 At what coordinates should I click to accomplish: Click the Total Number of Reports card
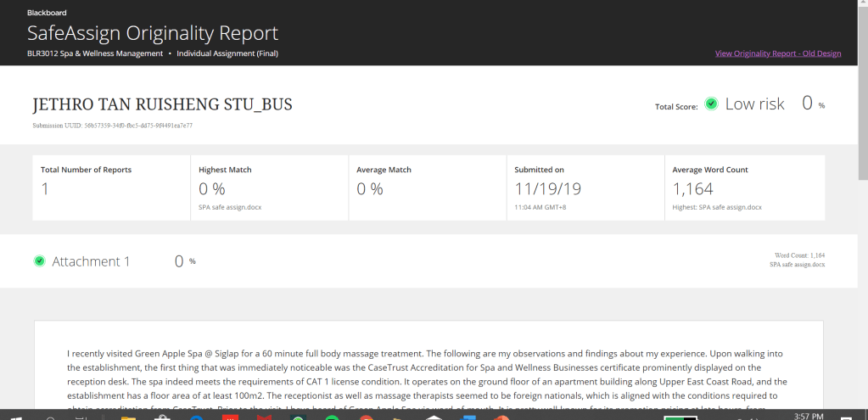[111, 188]
